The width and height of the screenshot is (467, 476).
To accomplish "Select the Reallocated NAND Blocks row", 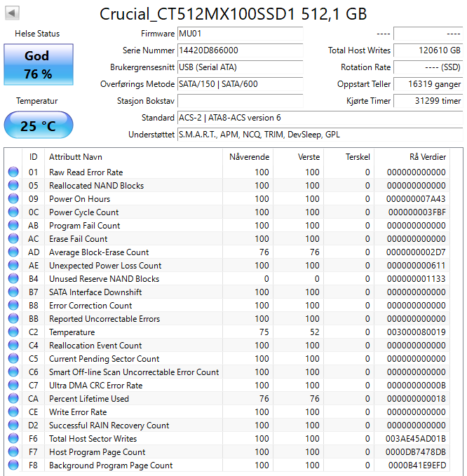I will 96,186.
